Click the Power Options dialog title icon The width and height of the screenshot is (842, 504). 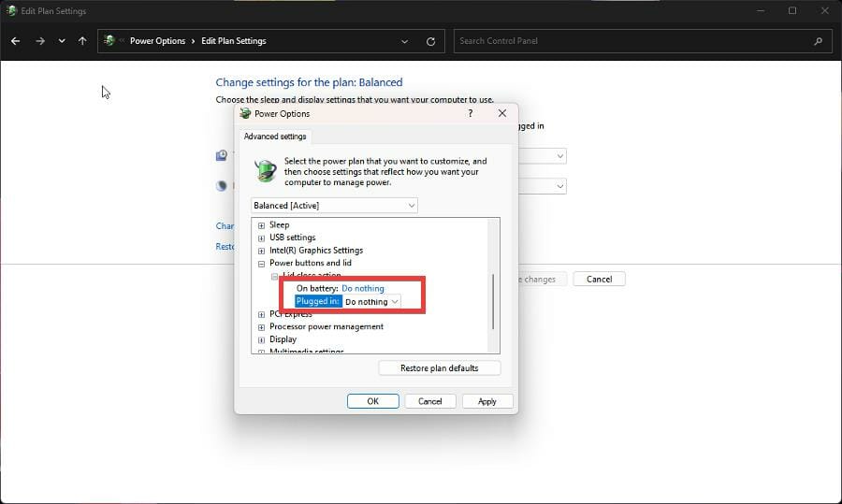coord(245,113)
